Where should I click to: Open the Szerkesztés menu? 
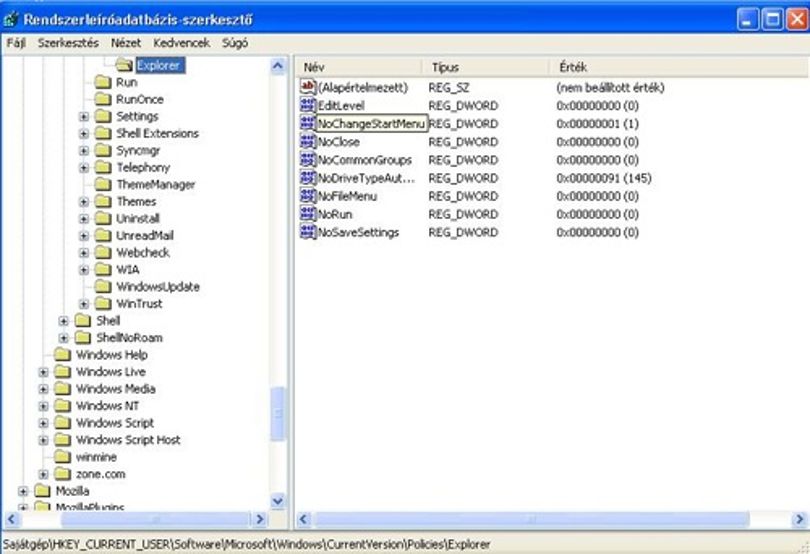(68, 43)
